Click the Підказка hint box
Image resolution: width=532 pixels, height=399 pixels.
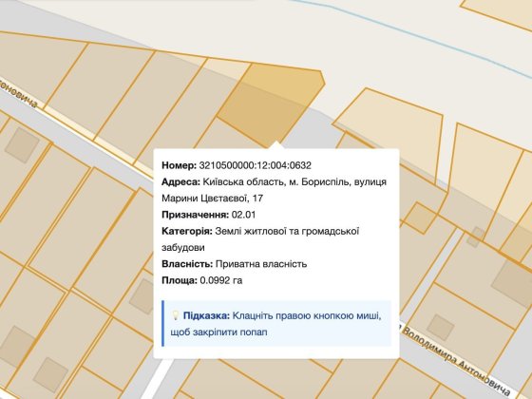[276, 324]
